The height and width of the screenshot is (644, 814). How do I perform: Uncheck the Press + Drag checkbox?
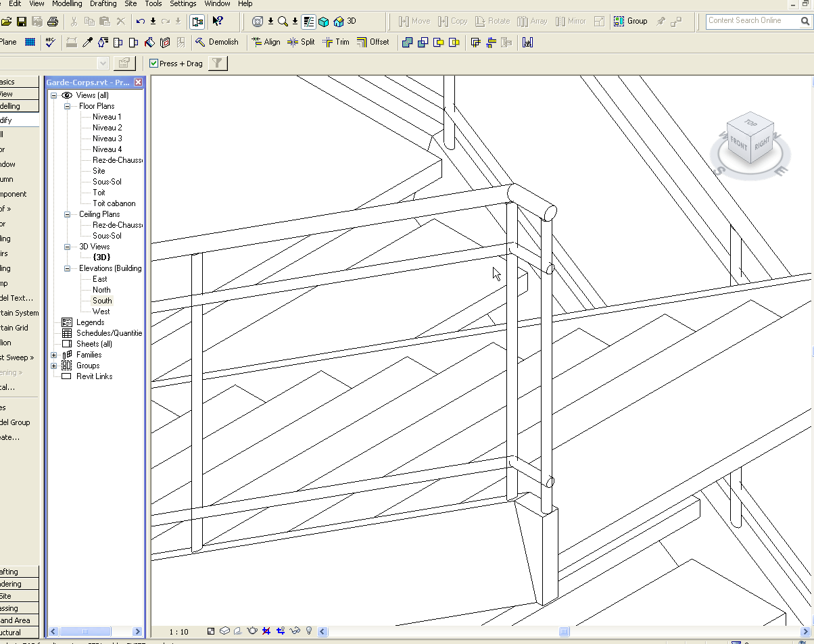tap(154, 64)
